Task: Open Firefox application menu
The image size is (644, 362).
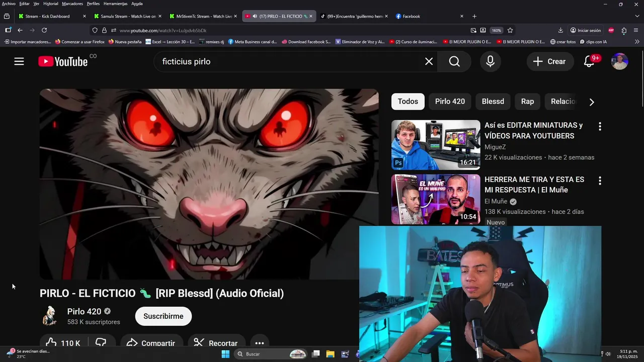Action: (636, 30)
